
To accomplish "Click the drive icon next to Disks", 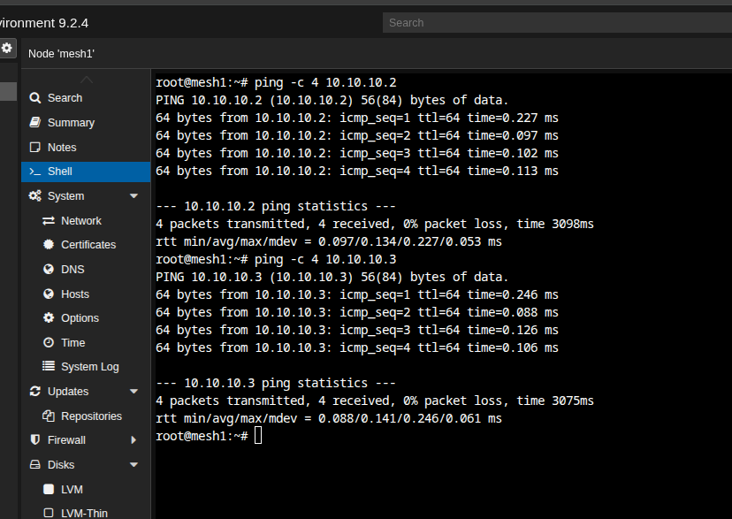I will coord(35,465).
